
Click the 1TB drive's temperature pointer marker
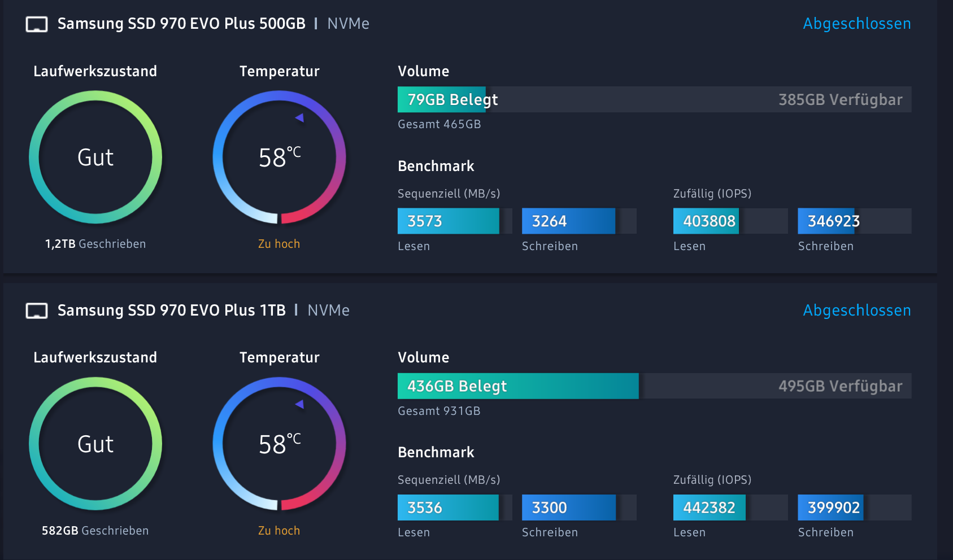coord(299,404)
